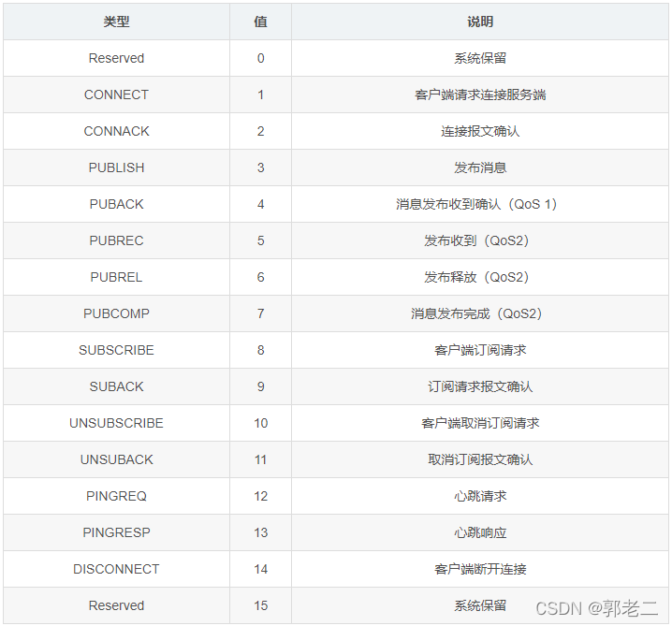The width and height of the screenshot is (672, 626).
Task: Select the PINGREQ type cell
Action: [116, 496]
